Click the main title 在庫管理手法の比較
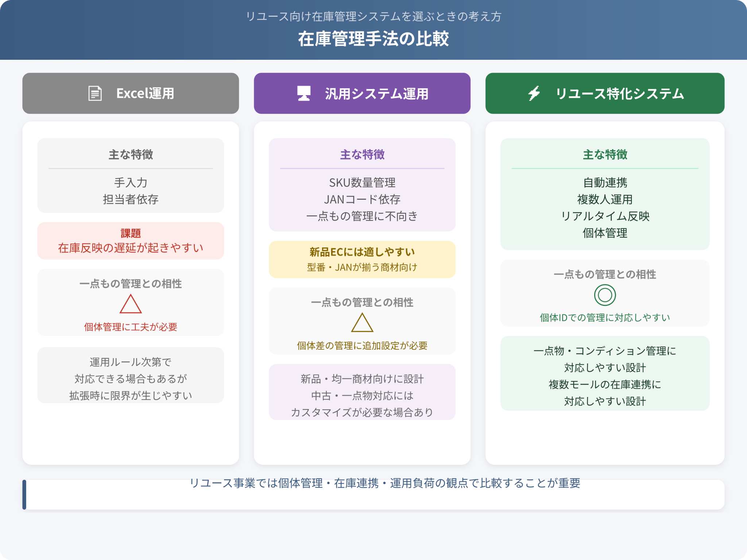Screen dimensions: 747x560 pos(373,39)
